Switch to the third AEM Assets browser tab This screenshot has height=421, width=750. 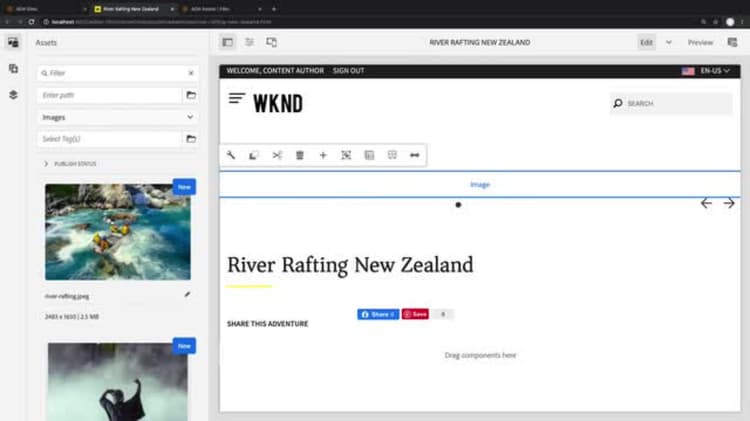coord(223,9)
